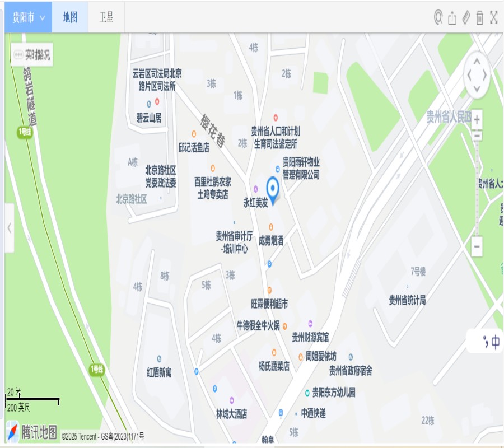Open the share/export map icon
Image resolution: width=504 pixels, height=448 pixels.
pos(452,17)
